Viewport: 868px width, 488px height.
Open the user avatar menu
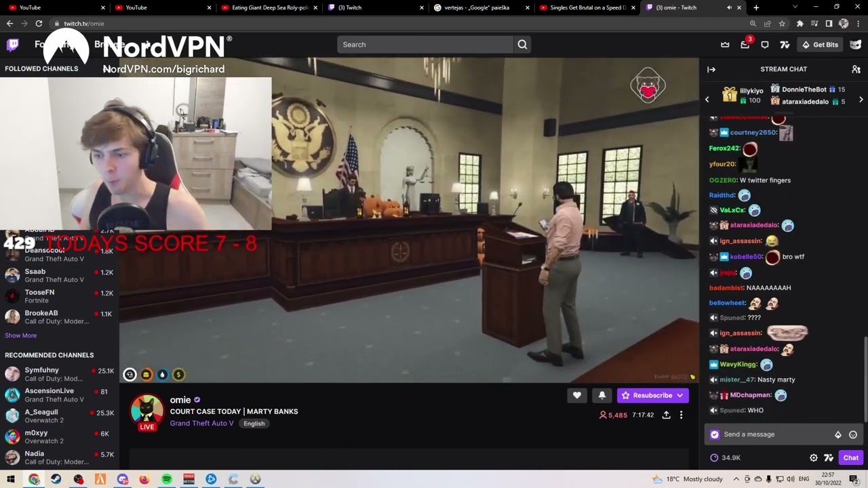coord(856,45)
